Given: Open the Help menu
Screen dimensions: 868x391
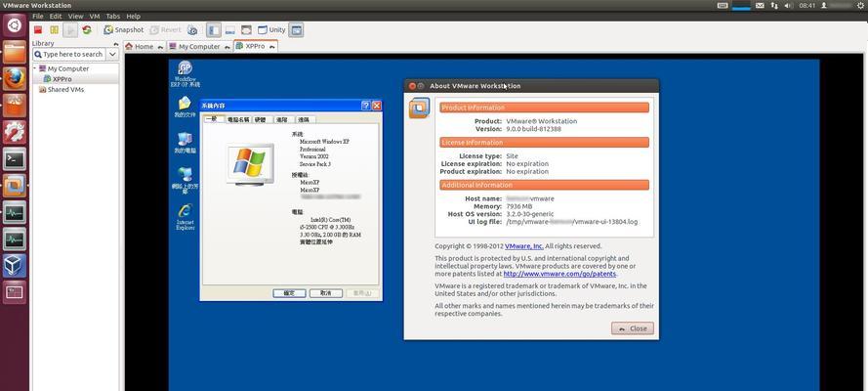Looking at the screenshot, I should (134, 16).
